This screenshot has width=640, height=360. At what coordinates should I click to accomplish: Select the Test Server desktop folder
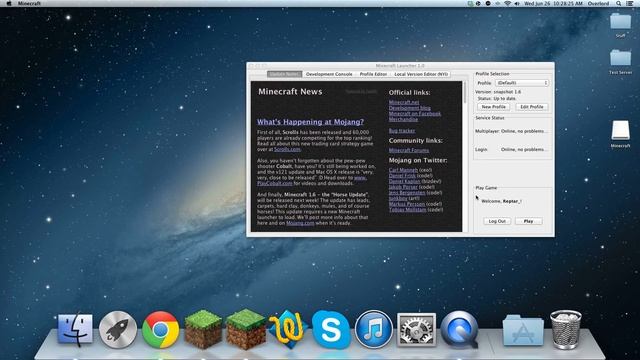[620, 62]
